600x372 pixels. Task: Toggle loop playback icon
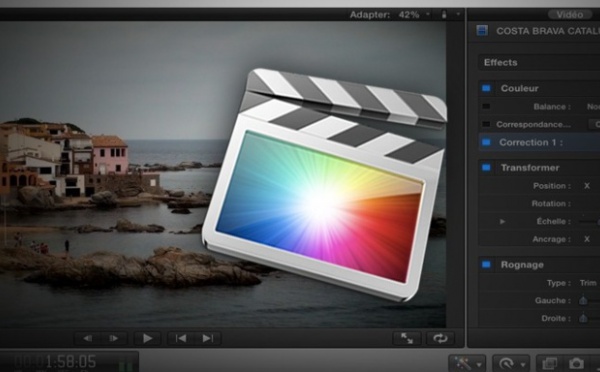point(440,338)
